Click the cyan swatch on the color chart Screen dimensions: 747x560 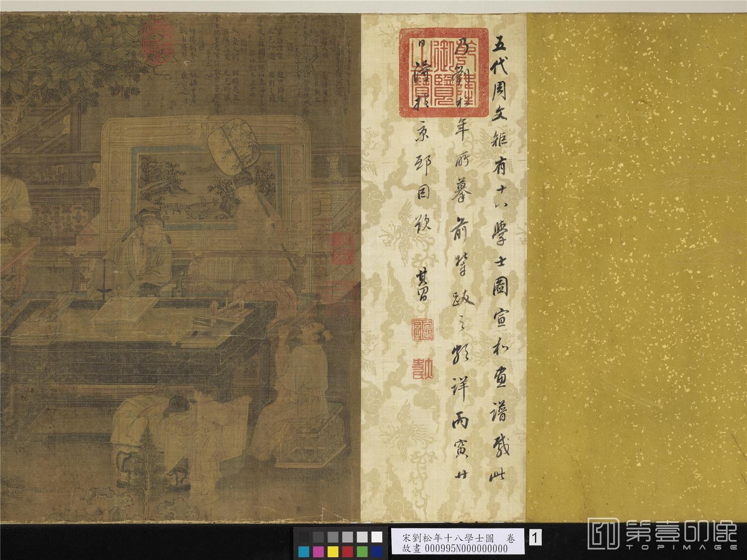pos(304,552)
